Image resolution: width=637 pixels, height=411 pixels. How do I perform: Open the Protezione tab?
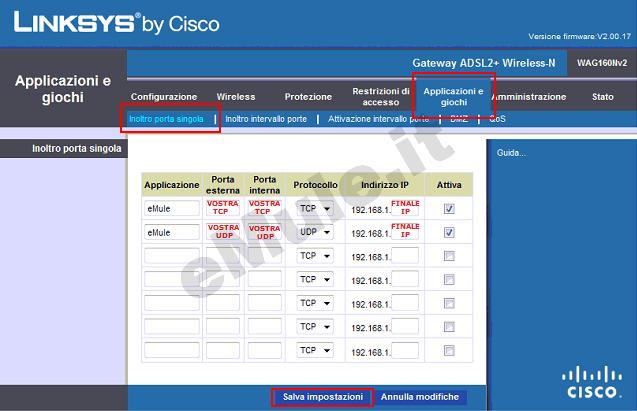coord(308,97)
